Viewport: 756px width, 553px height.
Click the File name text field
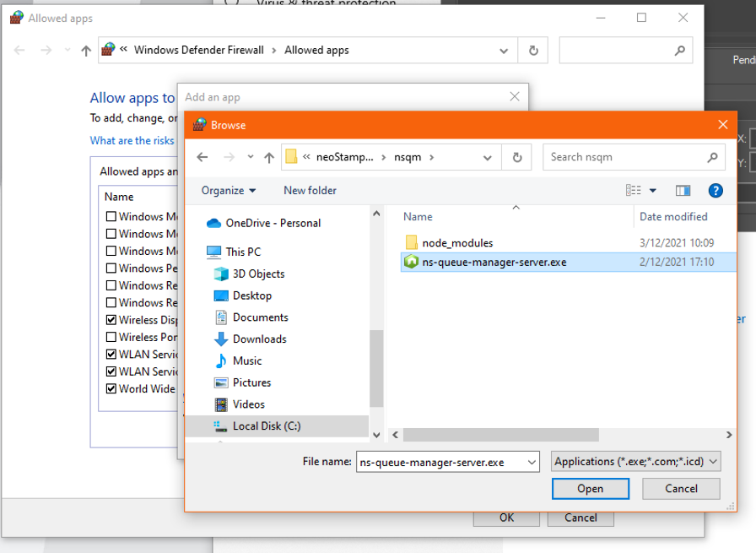click(441, 463)
